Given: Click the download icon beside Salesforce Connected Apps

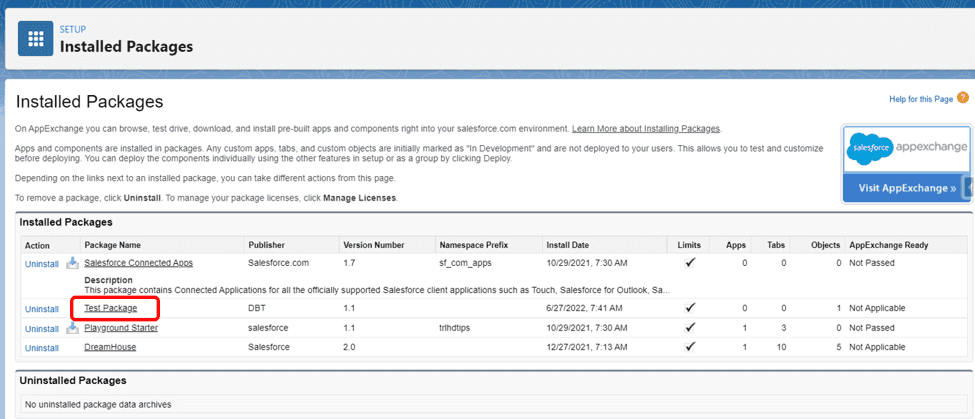Looking at the screenshot, I should click(x=72, y=262).
